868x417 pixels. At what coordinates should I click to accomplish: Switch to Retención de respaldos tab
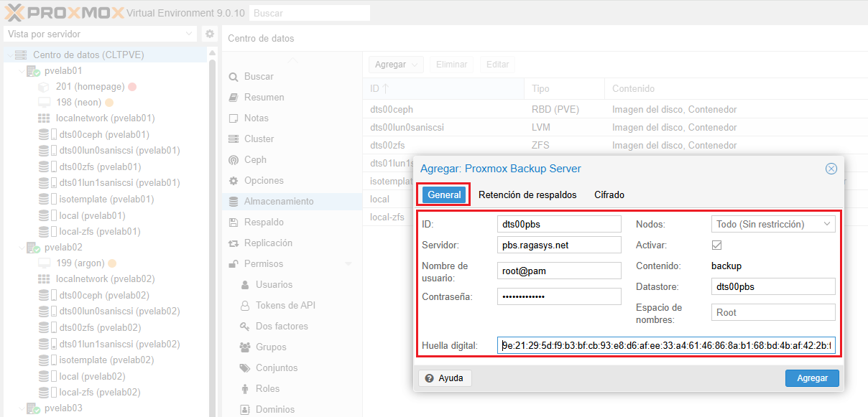[x=527, y=195]
